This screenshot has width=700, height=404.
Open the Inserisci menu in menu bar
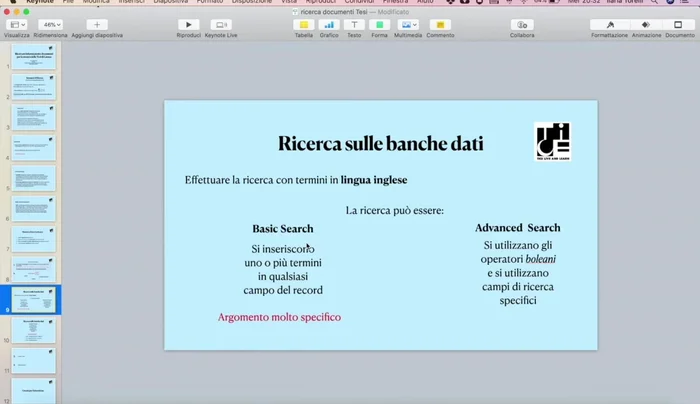coord(131,2)
